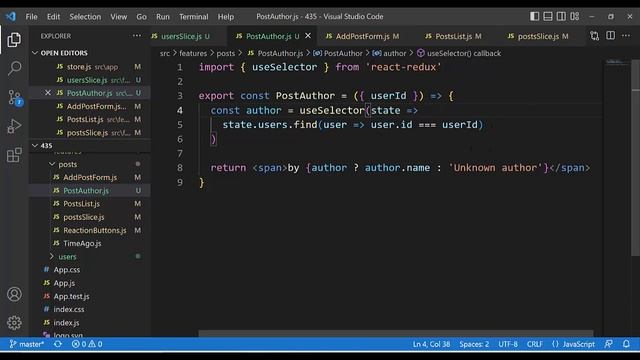The width and height of the screenshot is (640, 360).
Task: Open App.test.js file
Action: coord(90,296)
